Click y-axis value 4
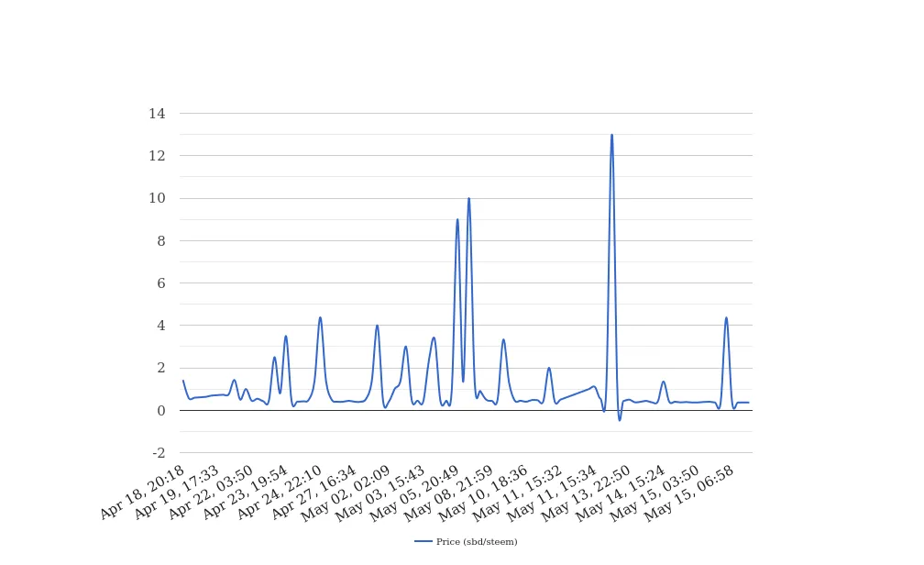The image size is (924, 565). (161, 326)
